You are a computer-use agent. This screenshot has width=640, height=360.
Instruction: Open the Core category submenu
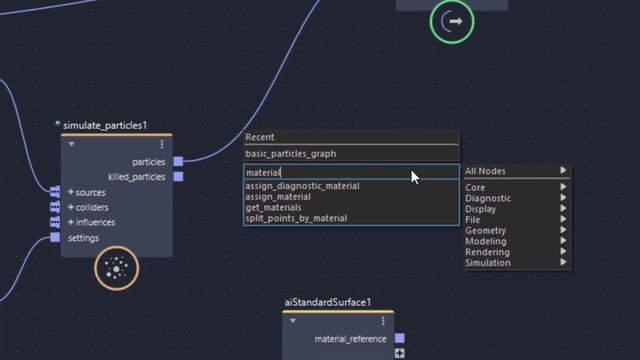pyautogui.click(x=517, y=187)
